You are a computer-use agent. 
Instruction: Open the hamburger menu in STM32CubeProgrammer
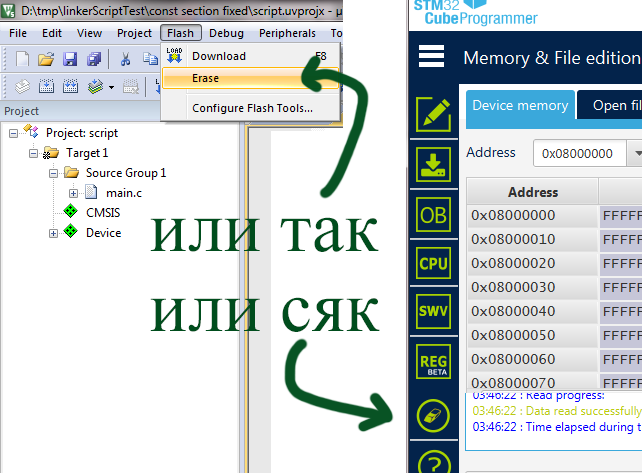tap(431, 57)
